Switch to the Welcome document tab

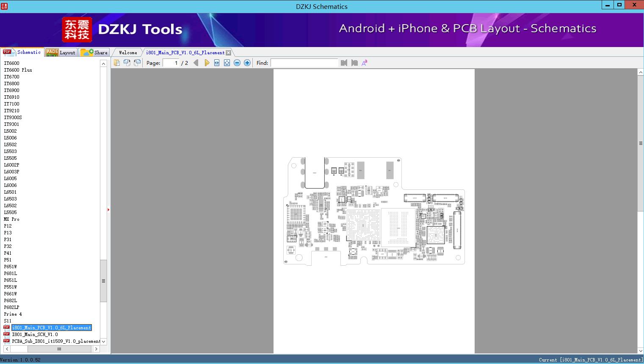point(128,53)
